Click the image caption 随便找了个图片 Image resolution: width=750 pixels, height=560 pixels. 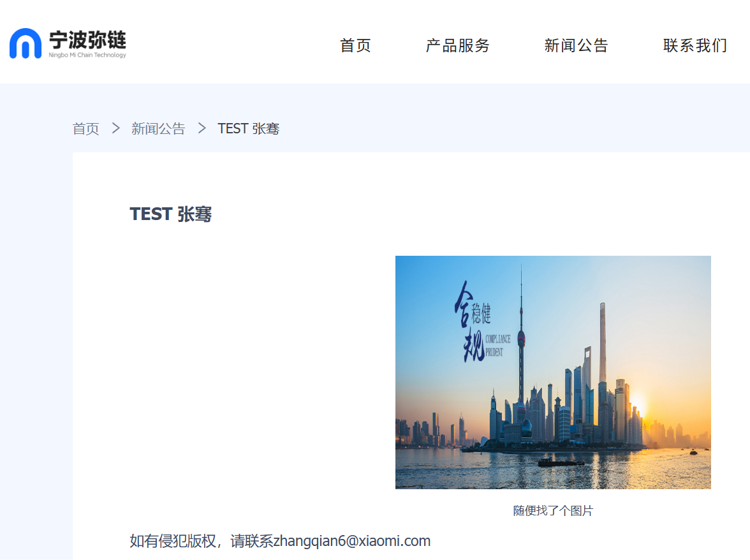(553, 511)
